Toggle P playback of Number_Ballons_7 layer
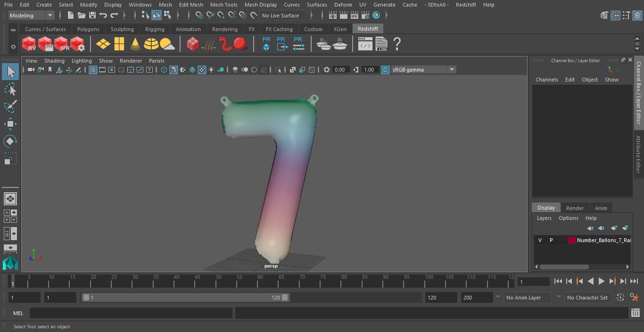 point(551,240)
